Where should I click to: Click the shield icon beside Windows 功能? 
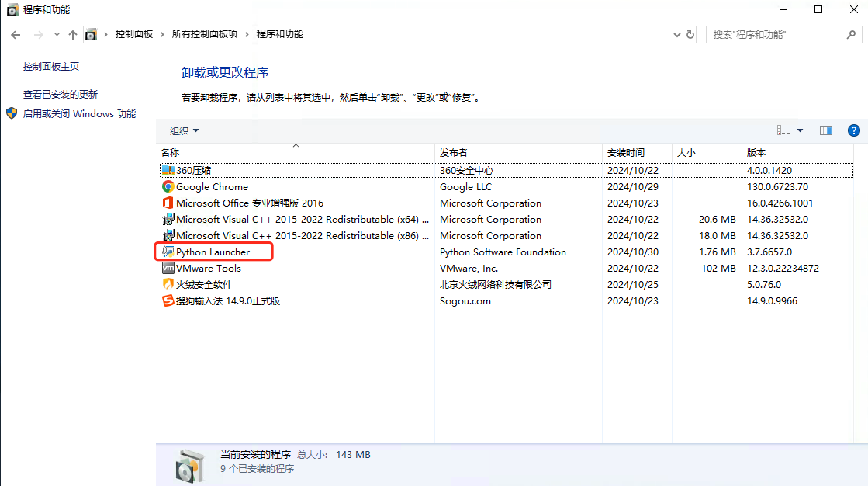coord(12,113)
